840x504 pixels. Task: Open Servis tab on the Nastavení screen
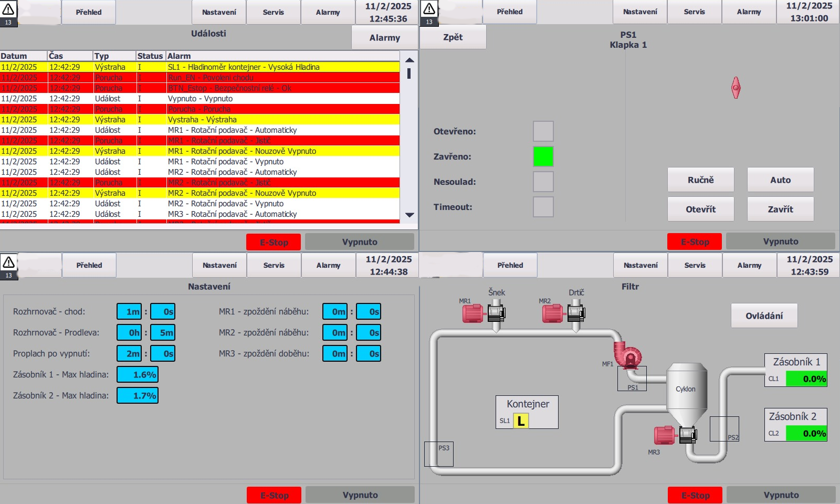tap(274, 265)
